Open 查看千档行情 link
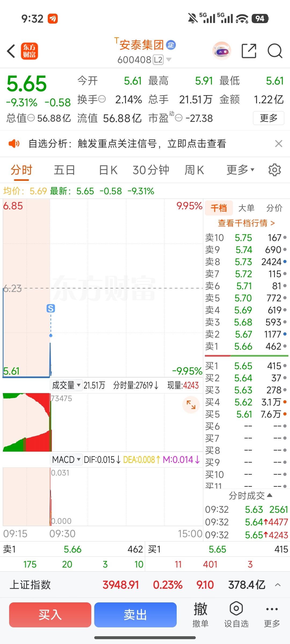The image size is (290, 644). tap(246, 223)
